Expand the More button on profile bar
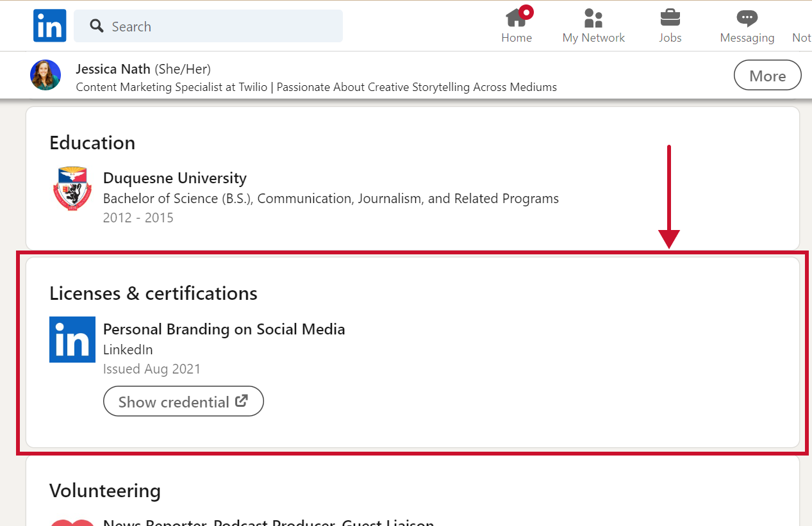Image resolution: width=812 pixels, height=526 pixels. [767, 76]
